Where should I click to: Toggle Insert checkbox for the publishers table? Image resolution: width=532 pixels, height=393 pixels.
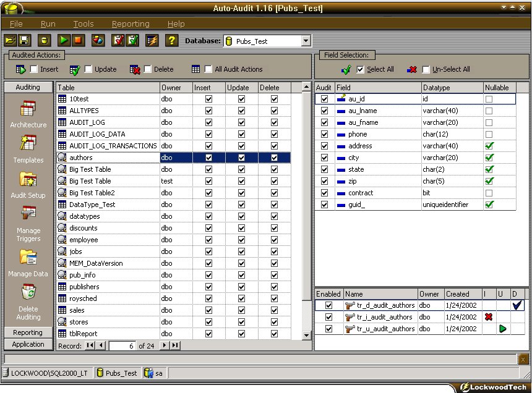[208, 287]
